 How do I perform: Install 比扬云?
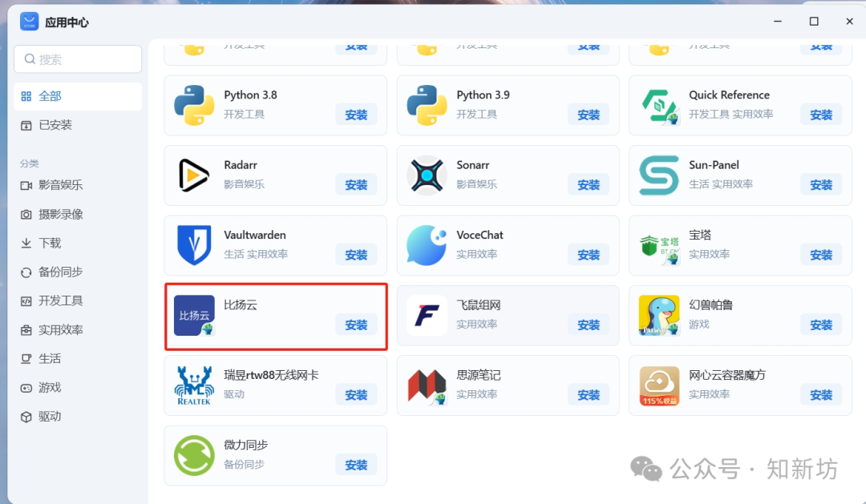click(356, 325)
